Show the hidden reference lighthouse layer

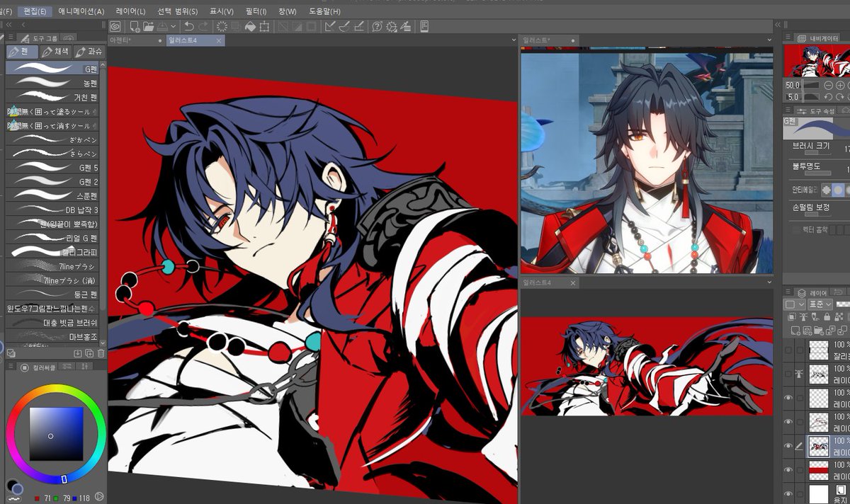pos(788,374)
